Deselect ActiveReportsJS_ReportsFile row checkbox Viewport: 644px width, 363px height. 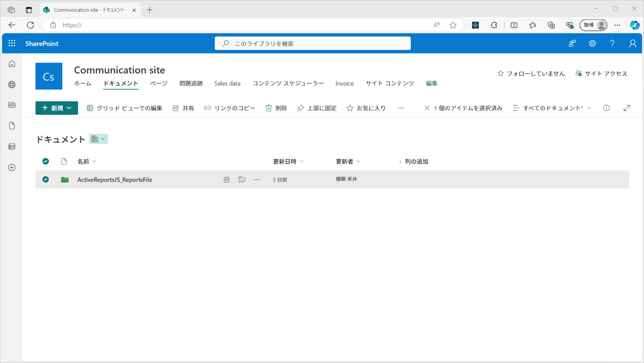[46, 180]
